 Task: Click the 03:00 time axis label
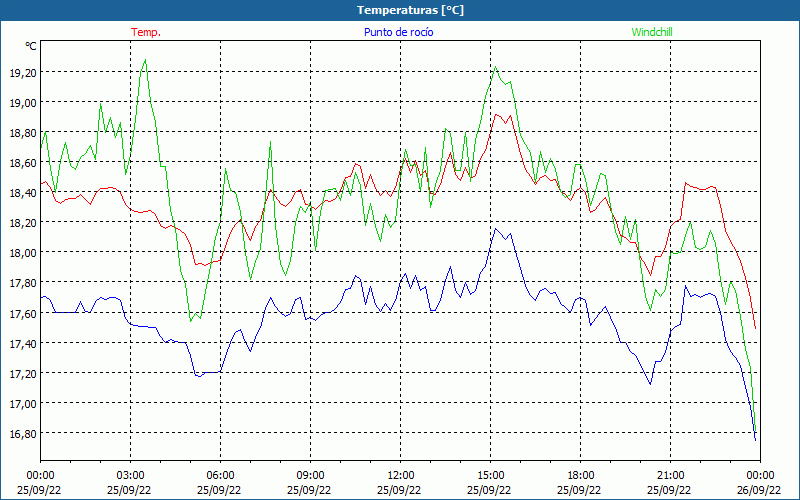pos(131,476)
